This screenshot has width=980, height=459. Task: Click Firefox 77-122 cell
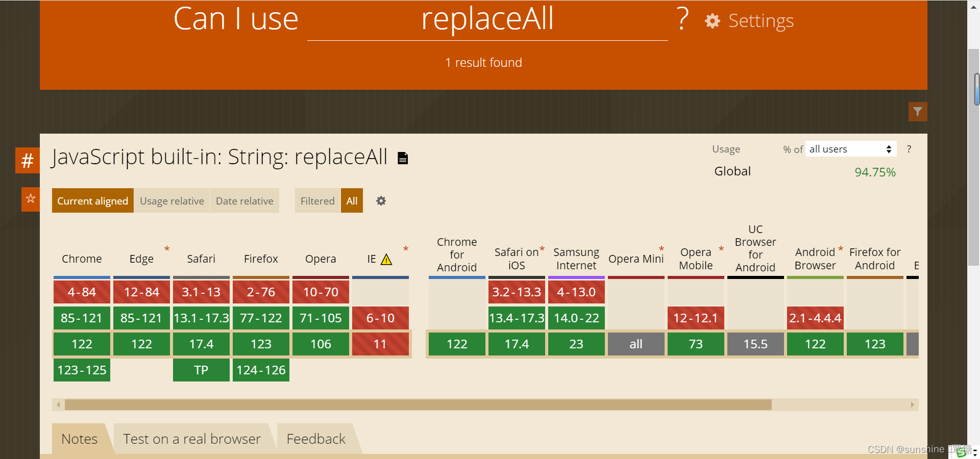(x=261, y=318)
